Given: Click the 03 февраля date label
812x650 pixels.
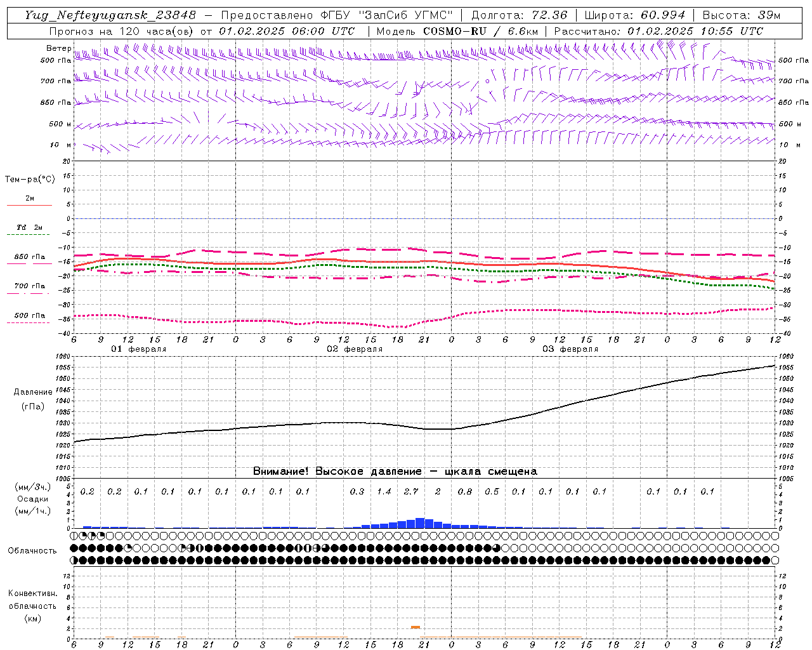Looking at the screenshot, I should pyautogui.click(x=570, y=349).
